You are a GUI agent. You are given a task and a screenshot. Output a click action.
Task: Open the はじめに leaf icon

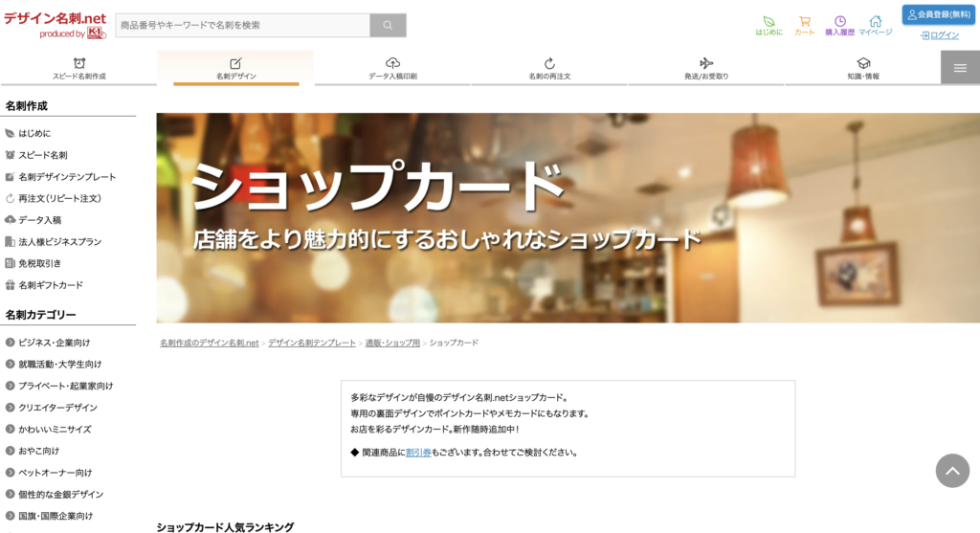[x=768, y=26]
